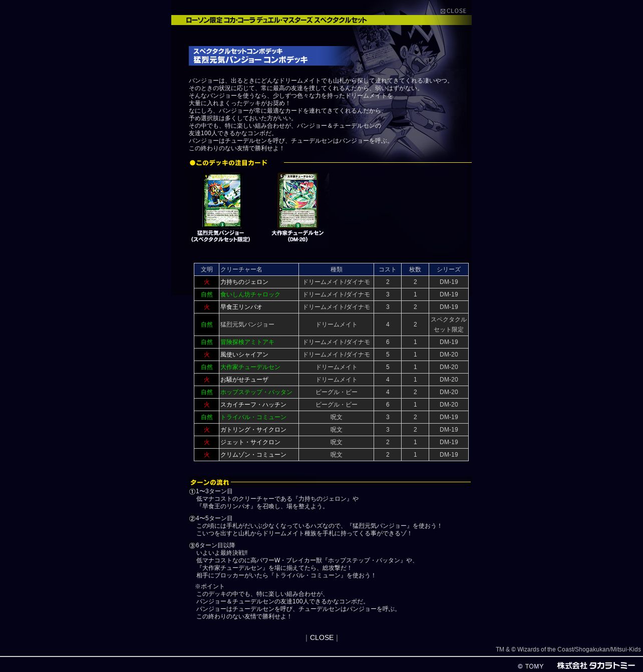Click the ①1〜3ターン目 step heading
Screen dimensions: 643x672
211,491
